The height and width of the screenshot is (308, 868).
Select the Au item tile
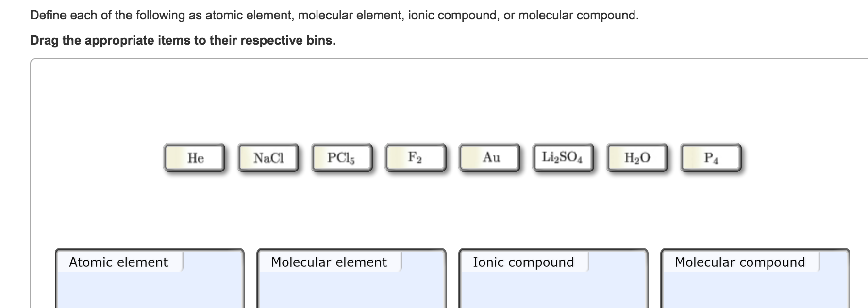point(490,157)
